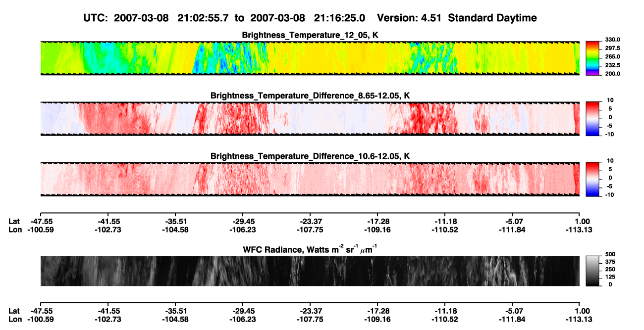Click the 10.6-12.05 difference image strip

[x=310, y=179]
